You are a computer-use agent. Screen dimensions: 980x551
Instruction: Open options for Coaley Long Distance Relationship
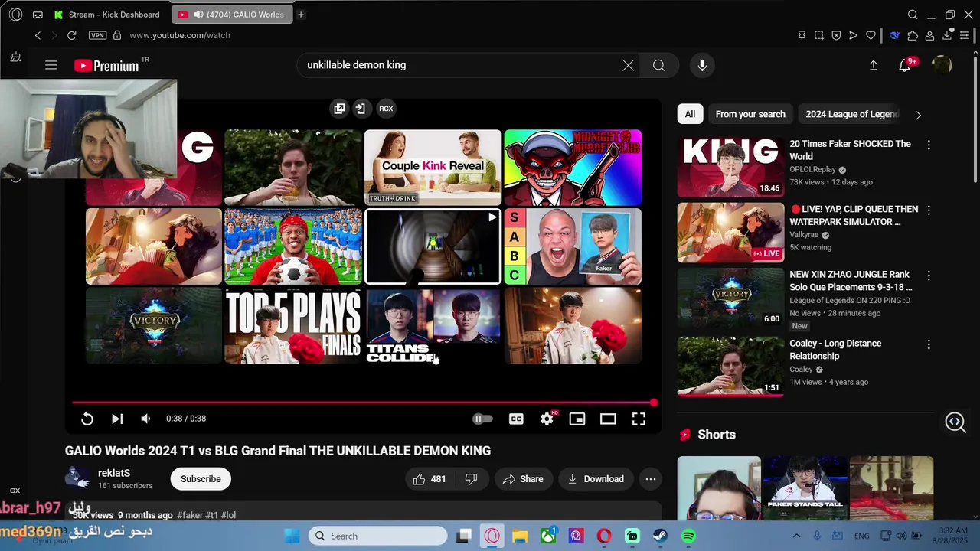(x=929, y=344)
